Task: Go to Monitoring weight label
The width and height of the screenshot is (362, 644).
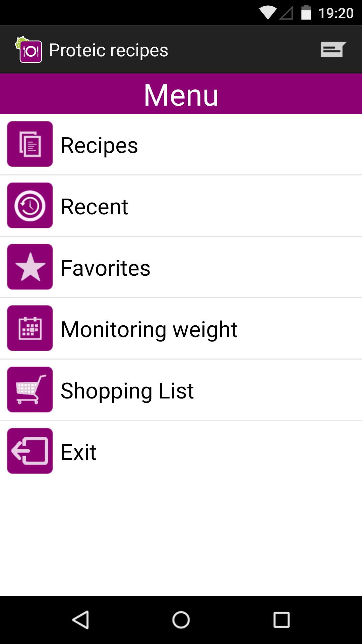Action: [149, 329]
